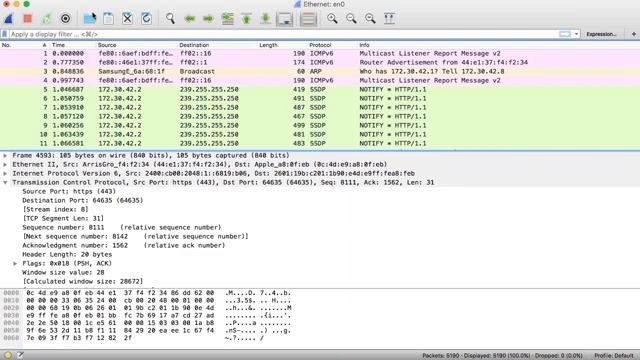The height and width of the screenshot is (360, 640).
Task: Find a packet with magnifier icon
Action: (x=170, y=18)
